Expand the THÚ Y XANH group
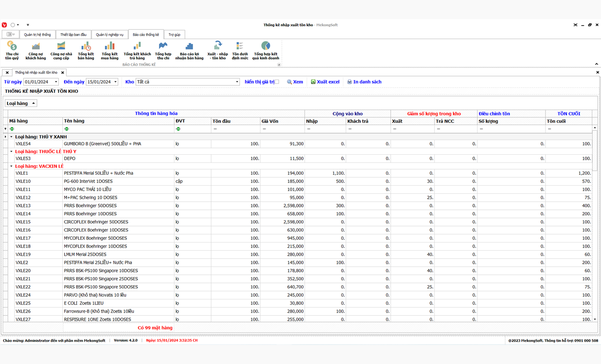Screen dimensions: 601x364 click(x=11, y=137)
